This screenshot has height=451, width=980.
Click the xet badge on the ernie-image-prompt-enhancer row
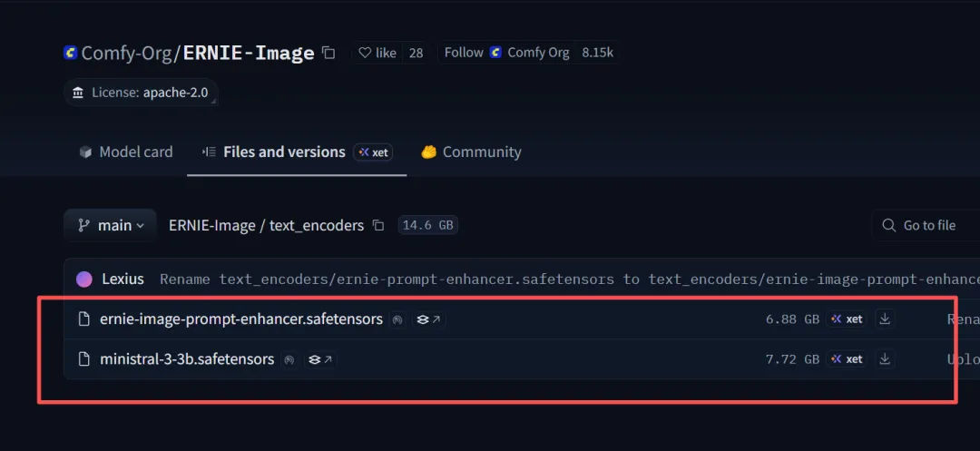847,319
